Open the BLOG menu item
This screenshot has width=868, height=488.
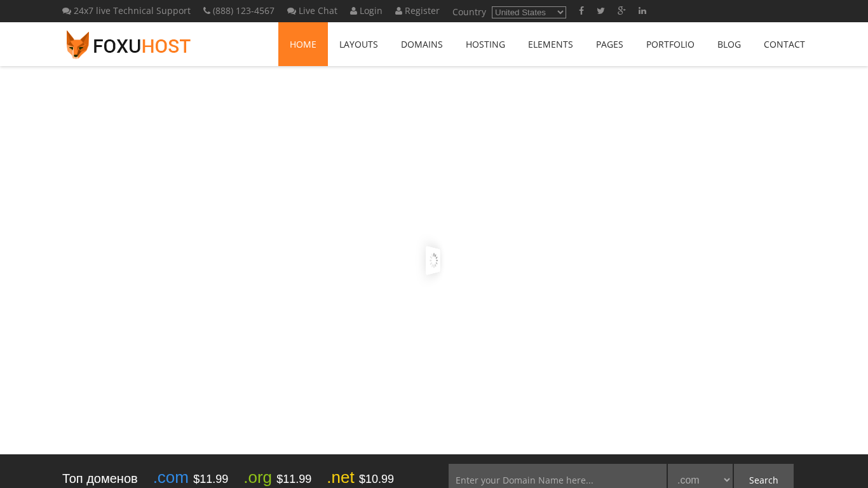[729, 44]
